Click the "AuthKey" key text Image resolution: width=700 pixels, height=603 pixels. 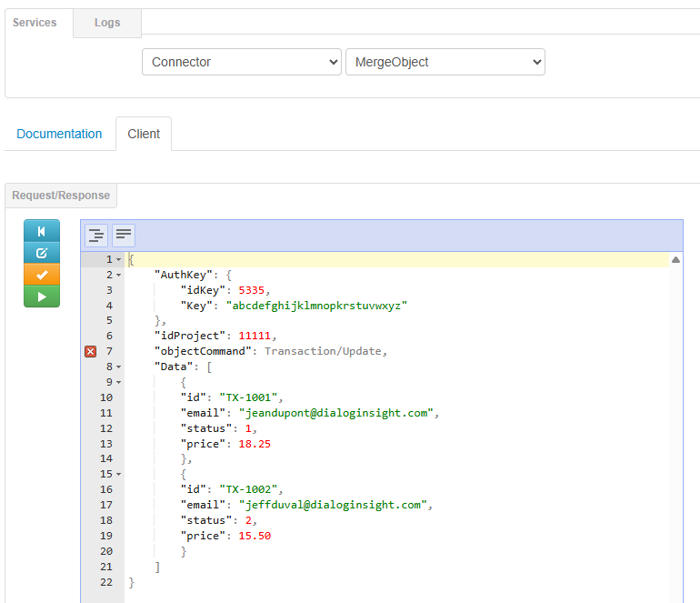click(183, 275)
